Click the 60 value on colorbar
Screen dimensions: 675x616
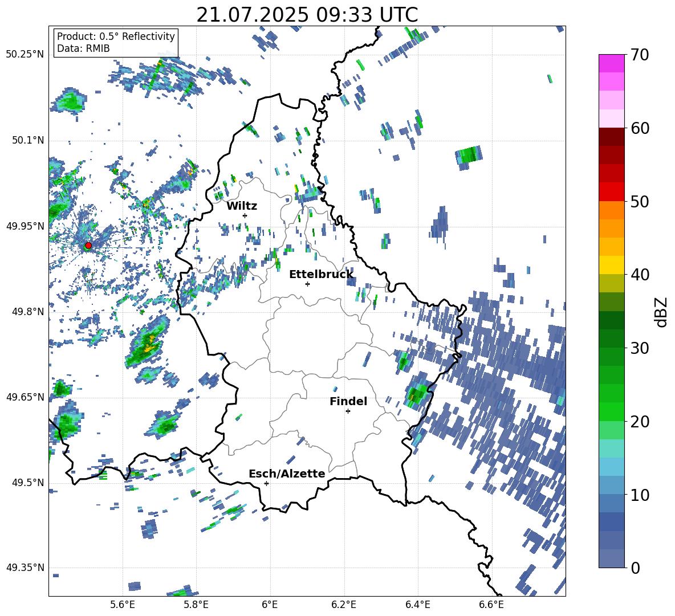click(x=640, y=128)
